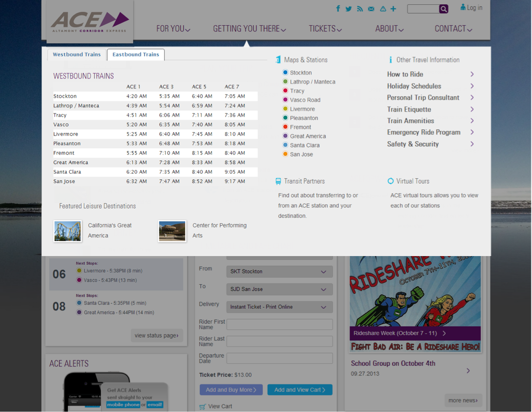This screenshot has height=412, width=532.
Task: Click the arrow beside Holiday Schedules
Action: tap(472, 86)
